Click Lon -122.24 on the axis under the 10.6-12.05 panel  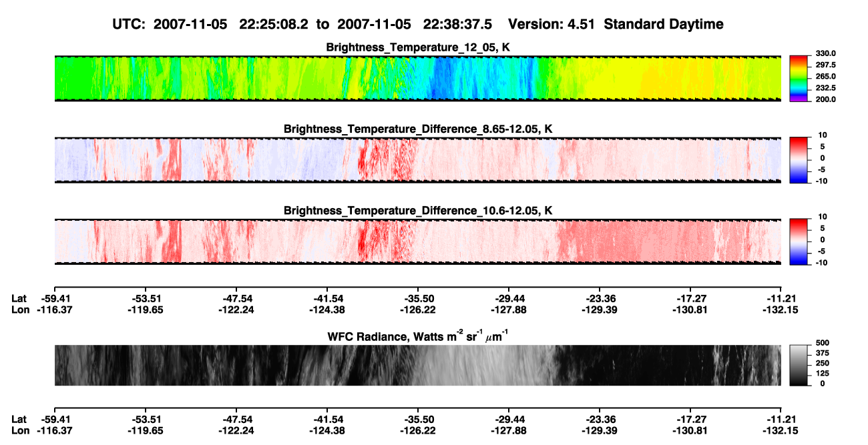coord(236,310)
